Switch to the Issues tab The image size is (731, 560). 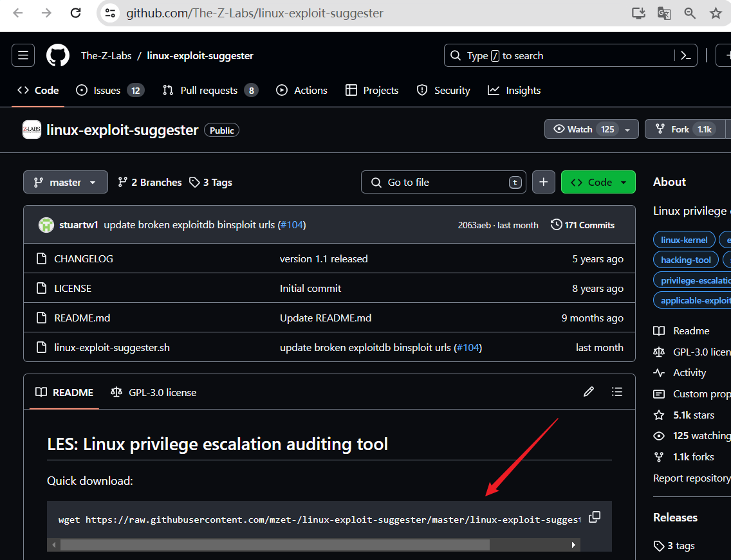[107, 90]
